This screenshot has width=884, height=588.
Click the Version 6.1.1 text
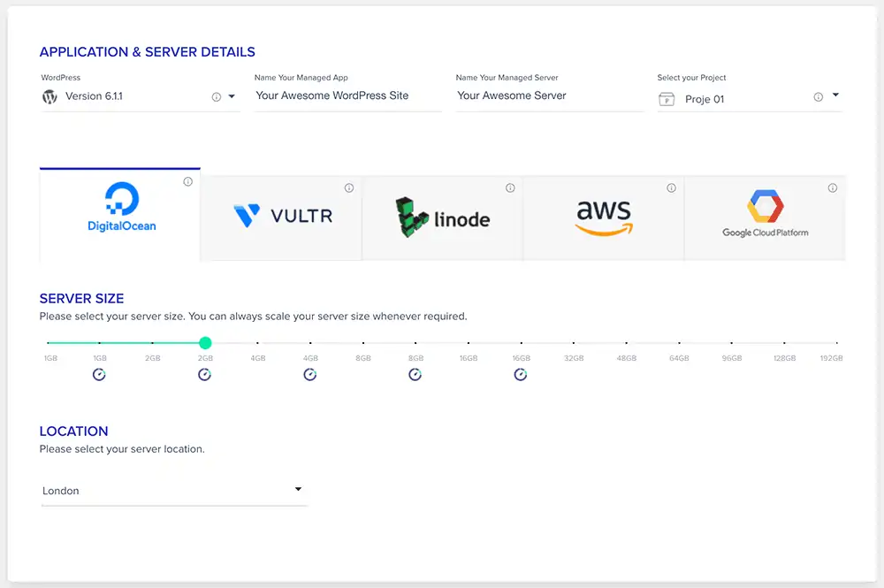pyautogui.click(x=95, y=96)
